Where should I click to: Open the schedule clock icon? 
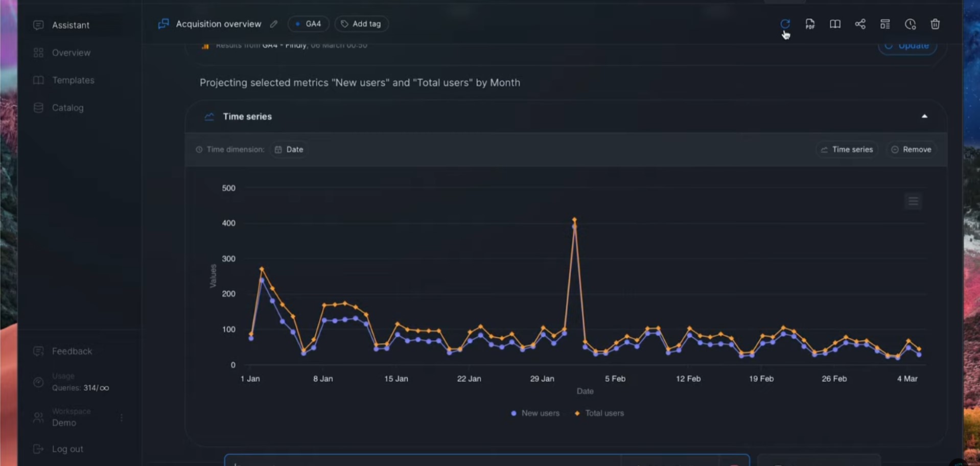(x=910, y=24)
